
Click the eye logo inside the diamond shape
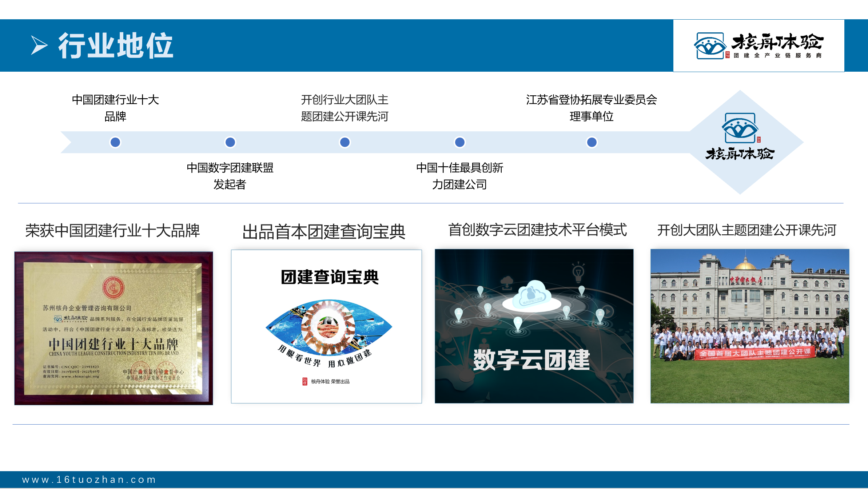click(740, 128)
